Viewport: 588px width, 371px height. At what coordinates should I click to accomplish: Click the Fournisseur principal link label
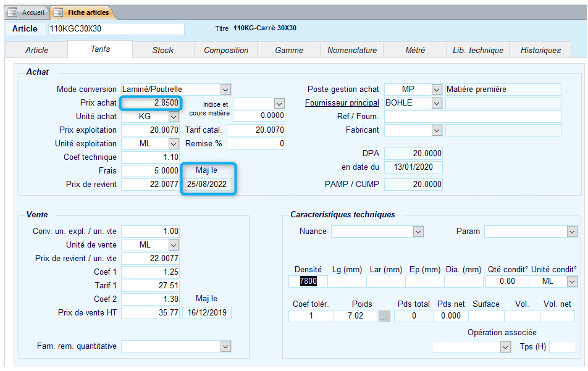(342, 103)
